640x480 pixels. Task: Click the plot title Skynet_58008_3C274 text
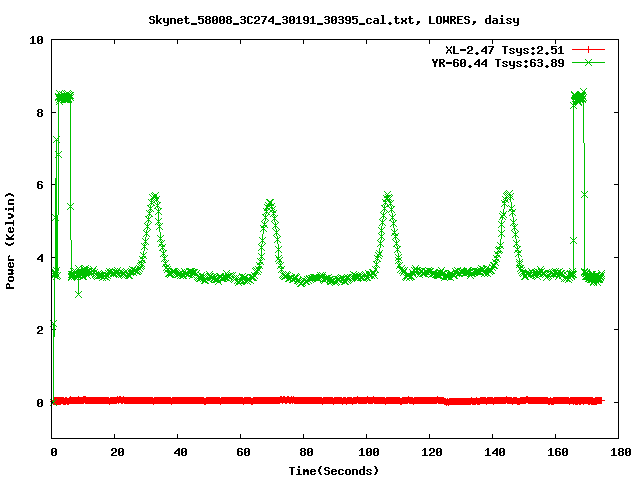[333, 20]
